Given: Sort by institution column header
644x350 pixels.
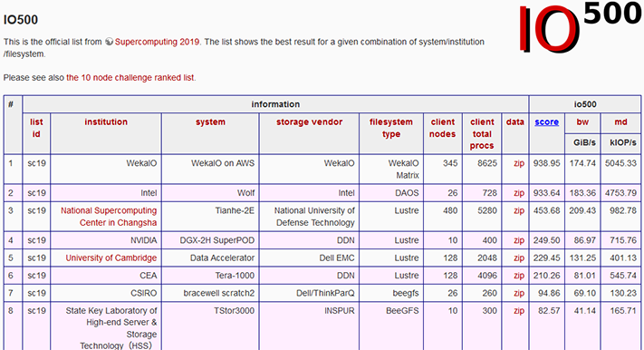Looking at the screenshot, I should point(106,122).
